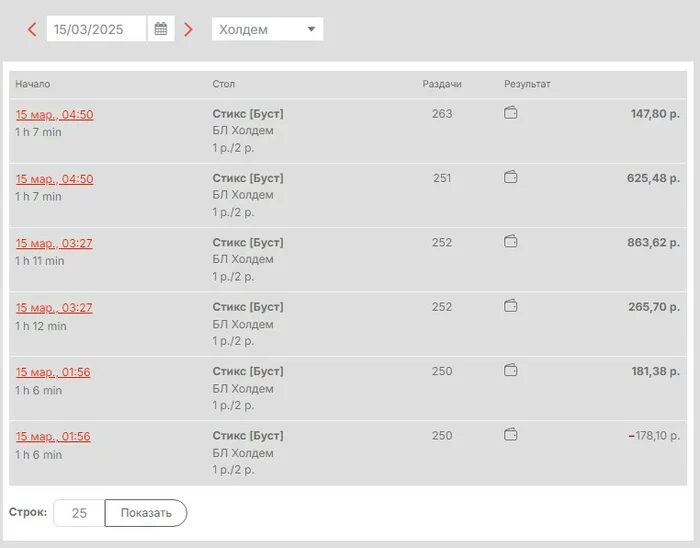Expand the Холдем game type dropdown
This screenshot has height=548, width=700.
267,29
